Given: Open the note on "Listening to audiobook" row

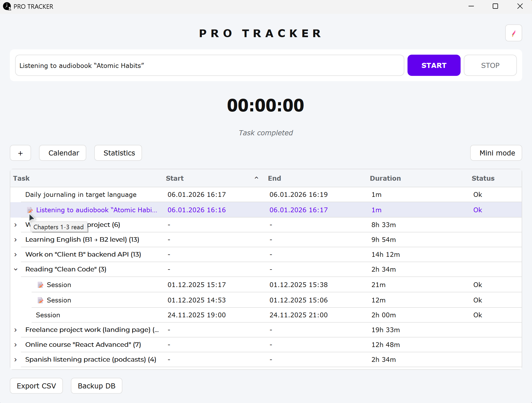Looking at the screenshot, I should pos(30,210).
